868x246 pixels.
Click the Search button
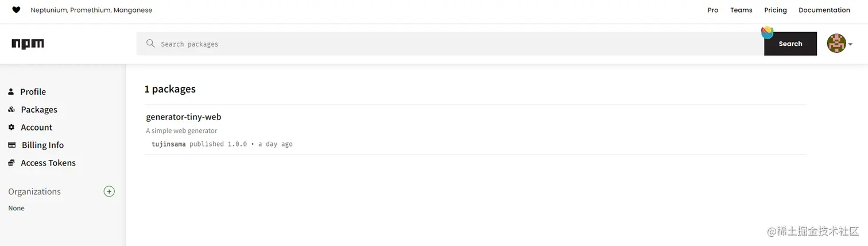click(x=790, y=44)
